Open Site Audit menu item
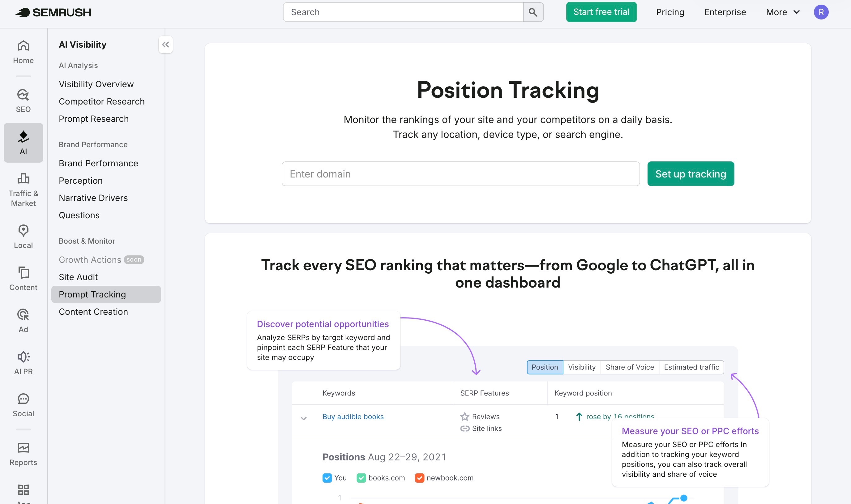This screenshot has height=504, width=851. click(x=78, y=277)
